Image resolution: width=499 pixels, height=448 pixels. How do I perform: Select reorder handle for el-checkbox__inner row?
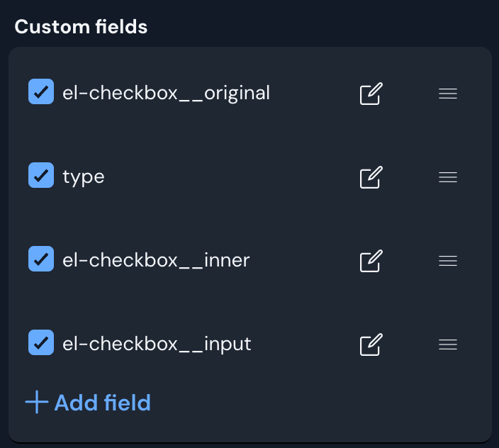coord(448,261)
